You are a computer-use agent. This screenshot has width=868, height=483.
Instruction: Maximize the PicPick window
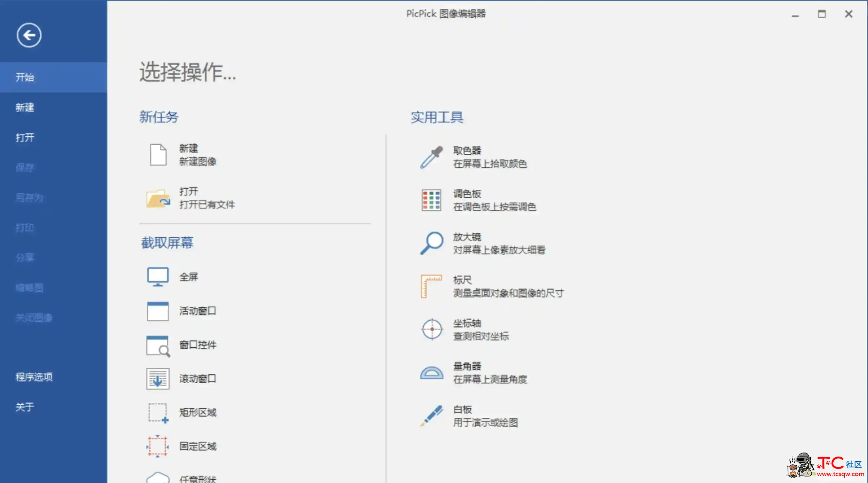tap(822, 14)
